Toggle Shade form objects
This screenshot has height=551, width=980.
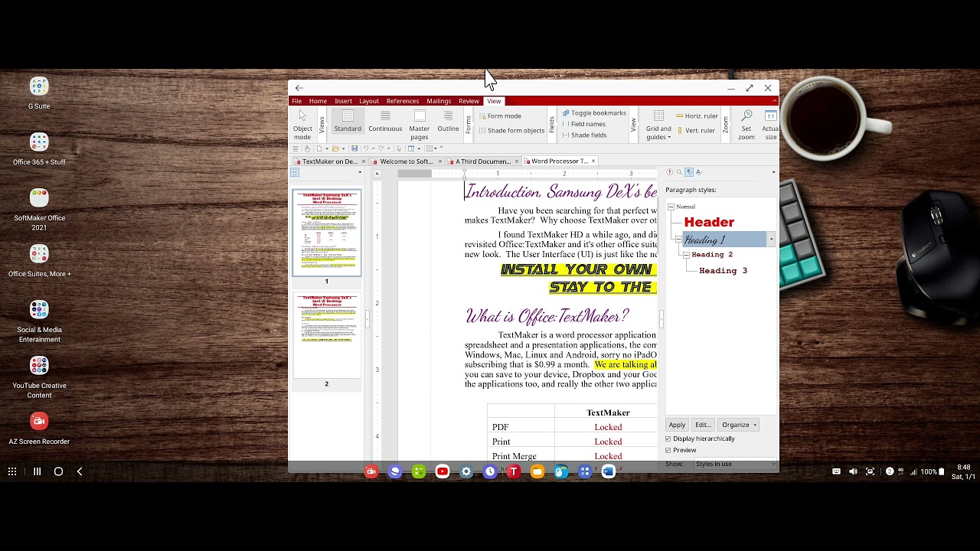click(x=512, y=131)
